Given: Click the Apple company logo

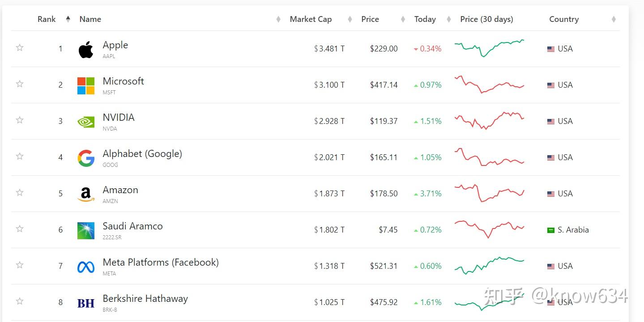Looking at the screenshot, I should pos(86,49).
